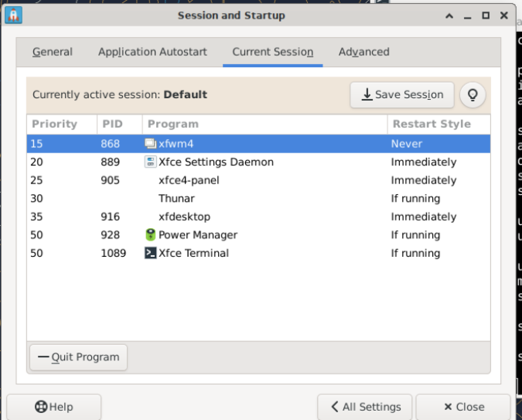This screenshot has width=522, height=420.
Task: Click the Session and Startup rocket icon
Action: pos(14,15)
